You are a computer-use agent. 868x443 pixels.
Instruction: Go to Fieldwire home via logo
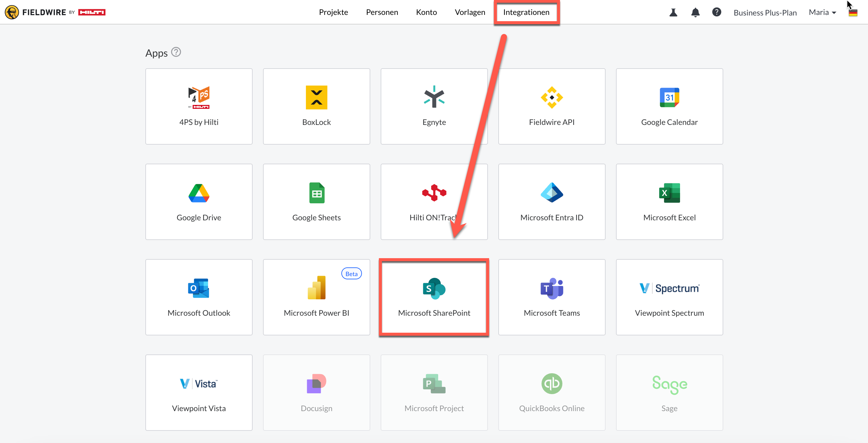coord(55,13)
